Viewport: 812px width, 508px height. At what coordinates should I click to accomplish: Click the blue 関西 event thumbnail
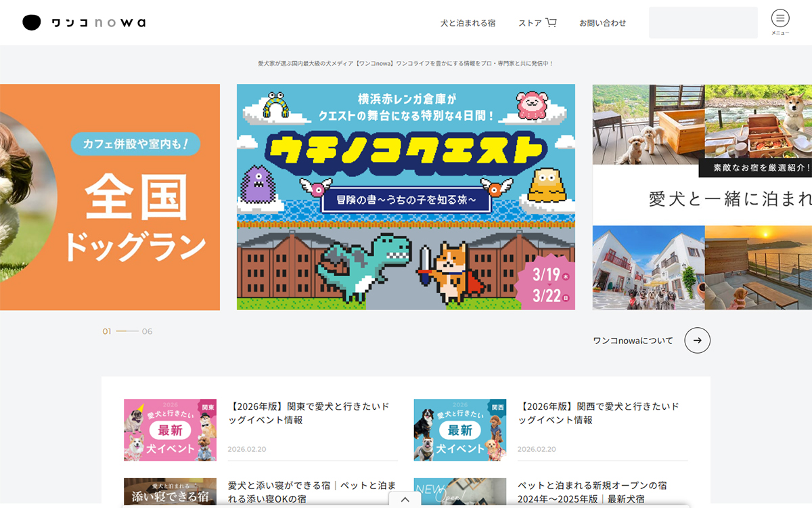pos(460,430)
